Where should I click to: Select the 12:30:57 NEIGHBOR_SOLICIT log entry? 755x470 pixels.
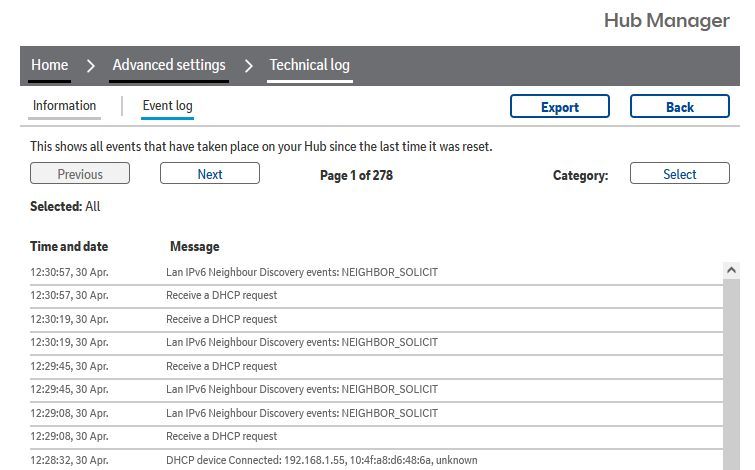pyautogui.click(x=301, y=272)
